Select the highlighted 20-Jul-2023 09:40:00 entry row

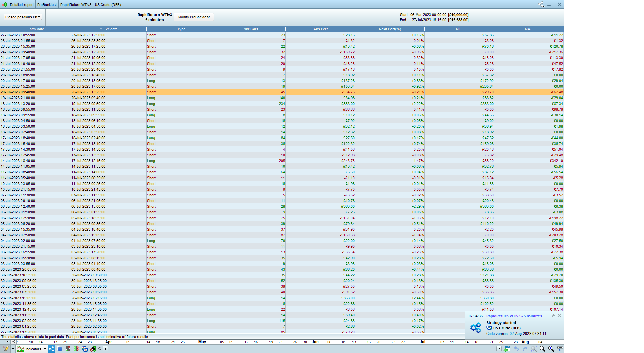(x=282, y=92)
